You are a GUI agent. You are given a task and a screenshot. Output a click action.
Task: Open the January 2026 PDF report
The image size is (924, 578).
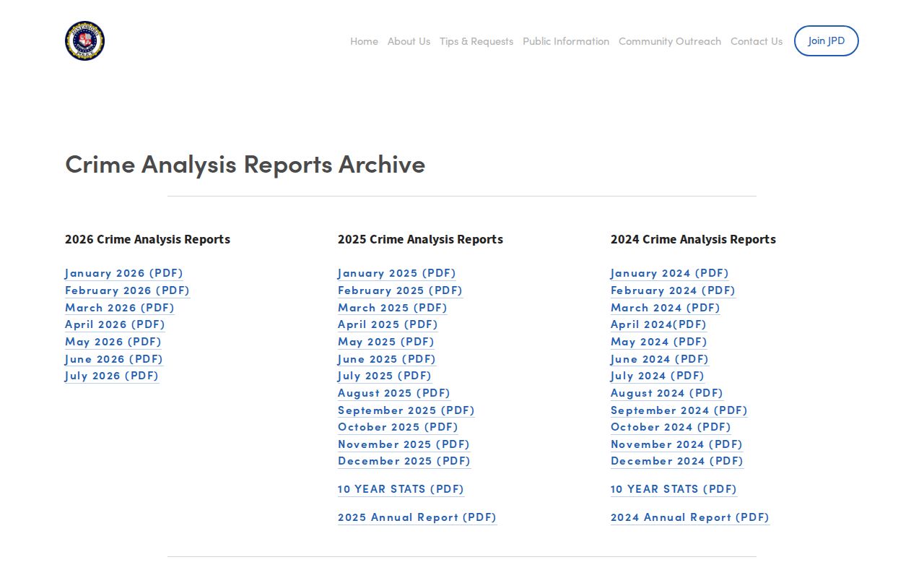tap(124, 273)
